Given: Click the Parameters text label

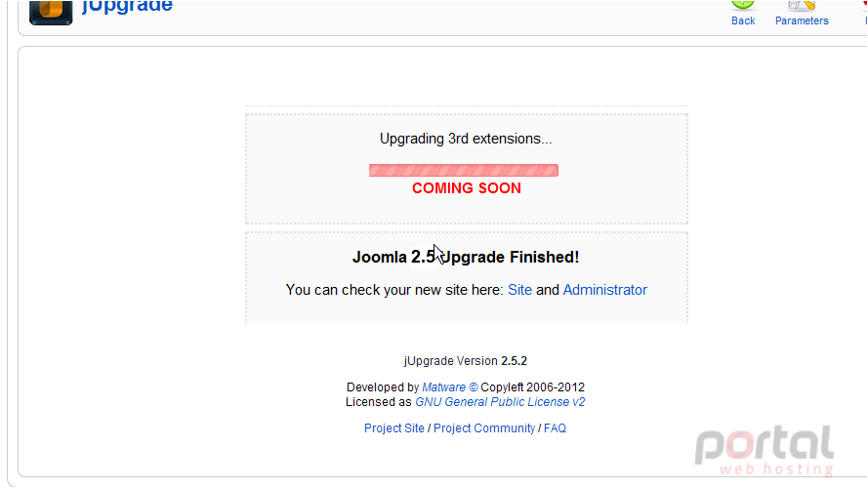Looking at the screenshot, I should 802,20.
